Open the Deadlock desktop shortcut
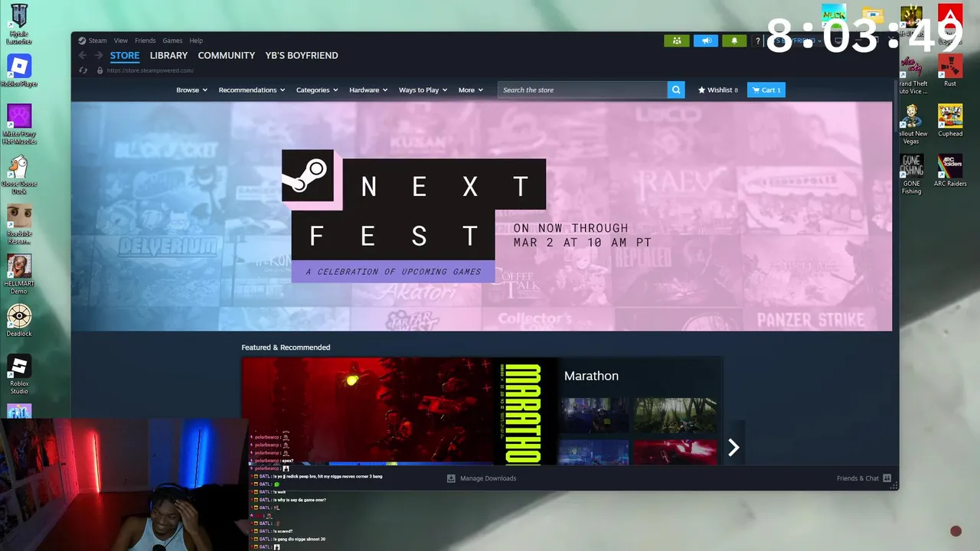Screen dimensions: 980x551 (19, 321)
